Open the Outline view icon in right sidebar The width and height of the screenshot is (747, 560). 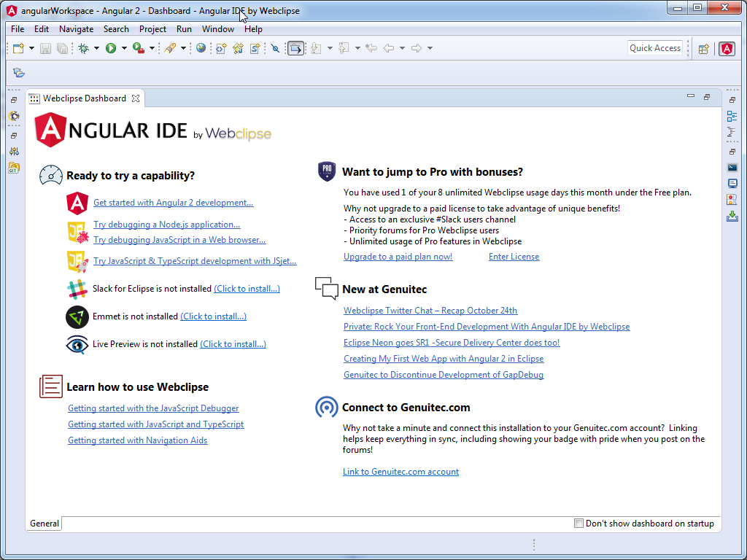(732, 116)
